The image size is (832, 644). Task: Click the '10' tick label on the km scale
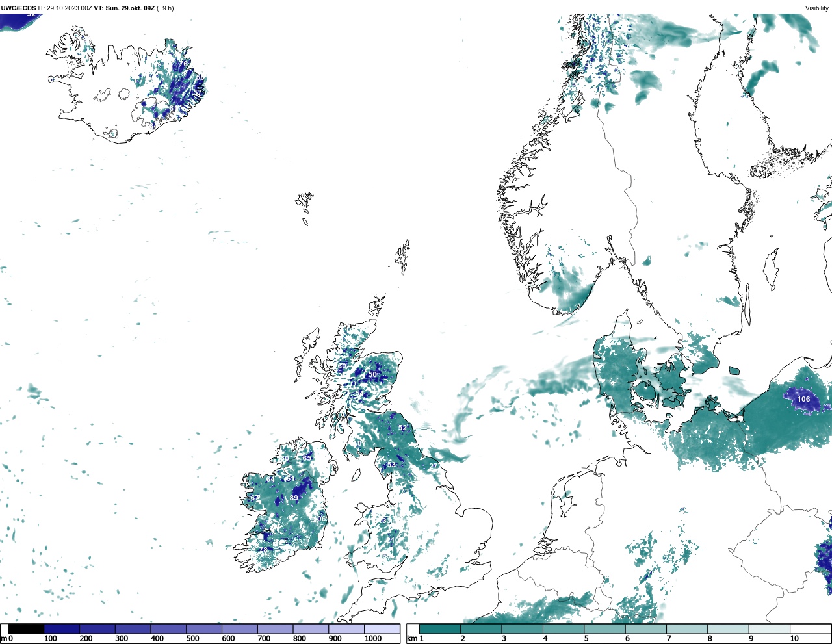point(794,639)
